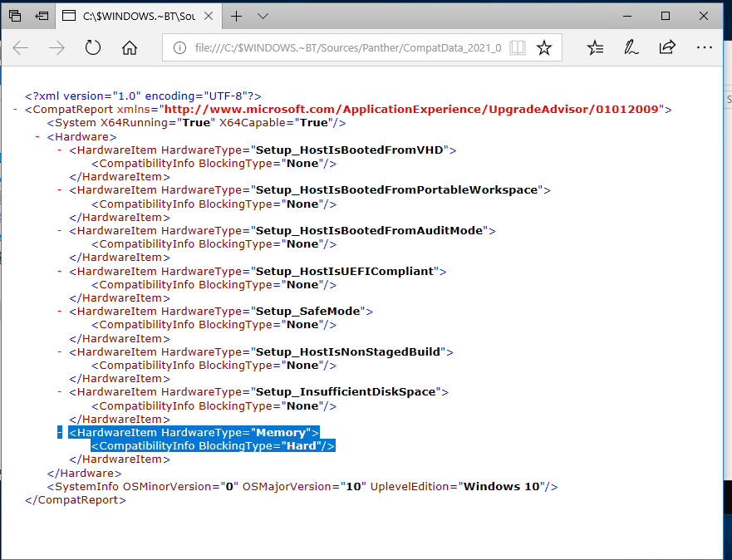Click the xml version declaration line
Image resolution: width=732 pixels, height=560 pixels.
[143, 96]
